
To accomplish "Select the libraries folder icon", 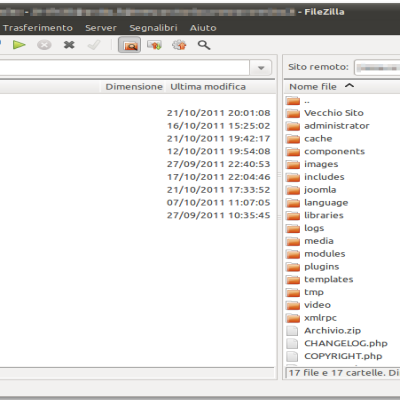I will (x=293, y=215).
